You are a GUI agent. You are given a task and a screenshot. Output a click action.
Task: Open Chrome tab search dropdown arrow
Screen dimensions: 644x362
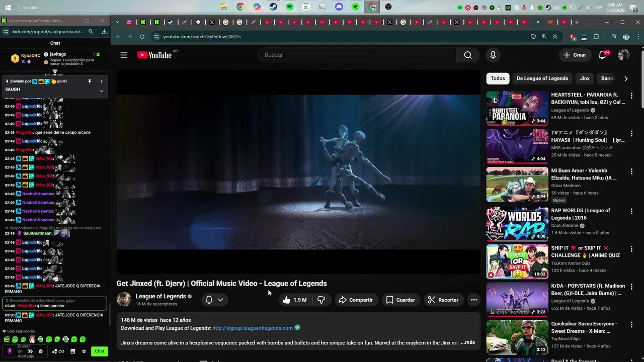coord(117,22)
